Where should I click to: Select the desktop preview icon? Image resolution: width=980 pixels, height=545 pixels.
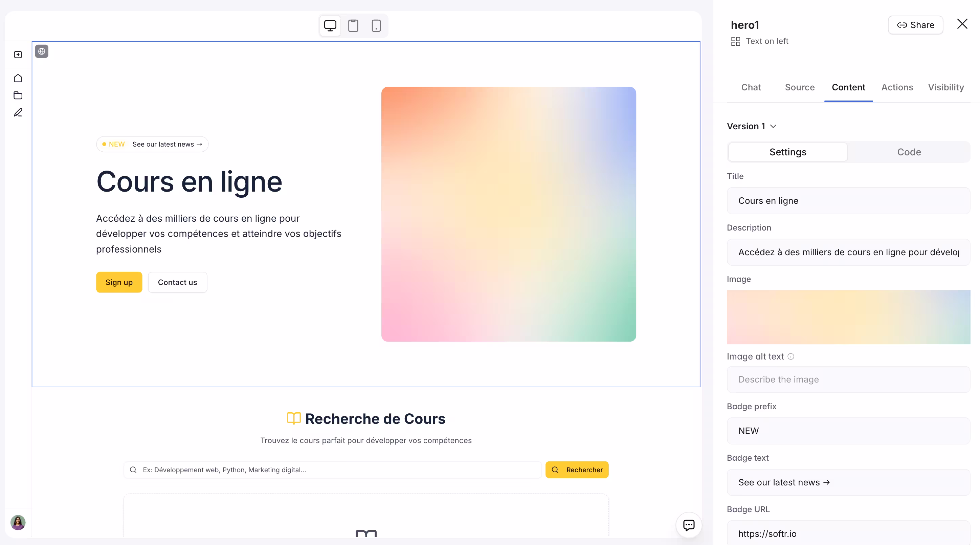coord(330,25)
